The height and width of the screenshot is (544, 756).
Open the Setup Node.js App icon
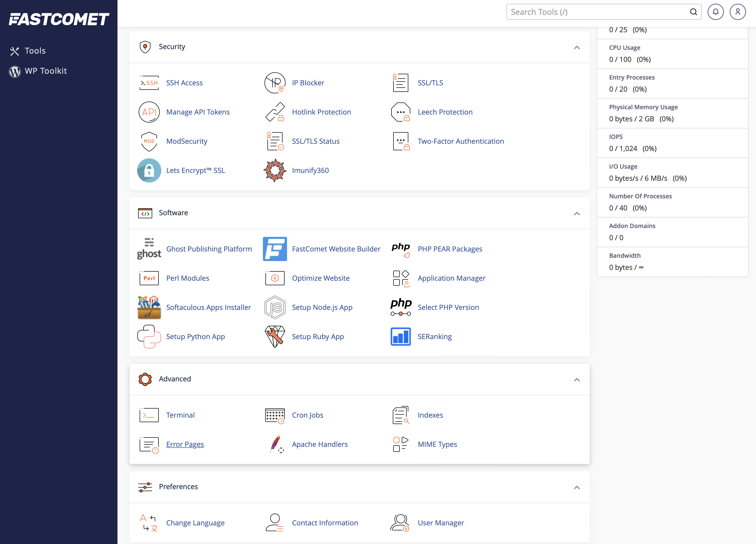tap(274, 307)
